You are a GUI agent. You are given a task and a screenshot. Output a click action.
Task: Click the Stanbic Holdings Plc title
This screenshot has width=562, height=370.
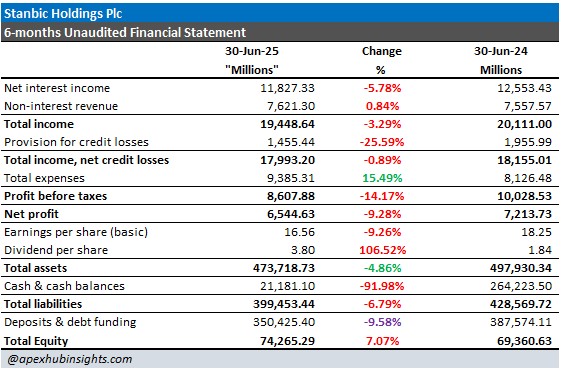(63, 14)
